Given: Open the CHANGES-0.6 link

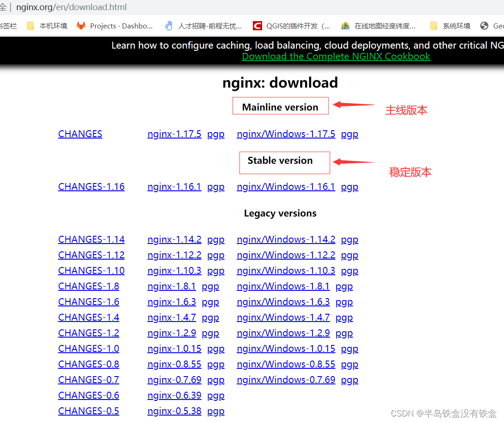Looking at the screenshot, I should [x=88, y=395].
